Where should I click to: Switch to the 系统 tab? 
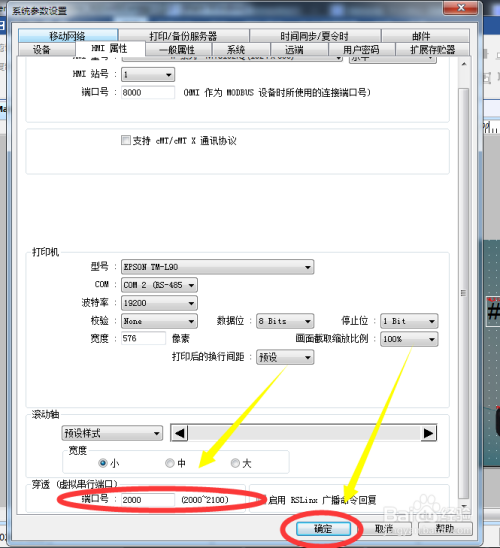(241, 49)
